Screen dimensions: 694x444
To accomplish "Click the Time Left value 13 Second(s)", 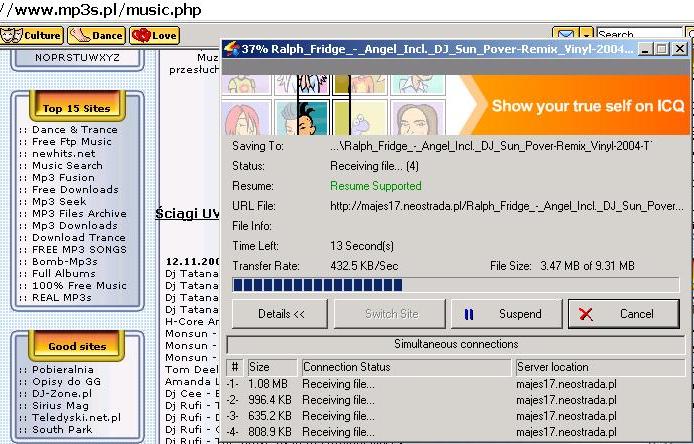I will (362, 246).
